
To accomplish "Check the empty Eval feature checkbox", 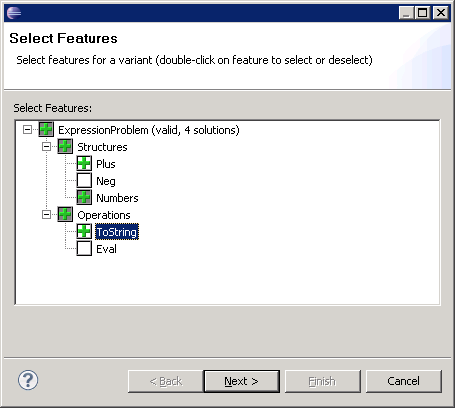I will pos(84,248).
